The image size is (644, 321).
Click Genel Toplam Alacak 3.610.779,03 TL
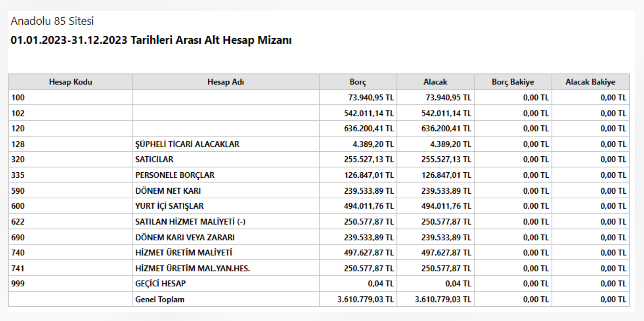pyautogui.click(x=443, y=300)
